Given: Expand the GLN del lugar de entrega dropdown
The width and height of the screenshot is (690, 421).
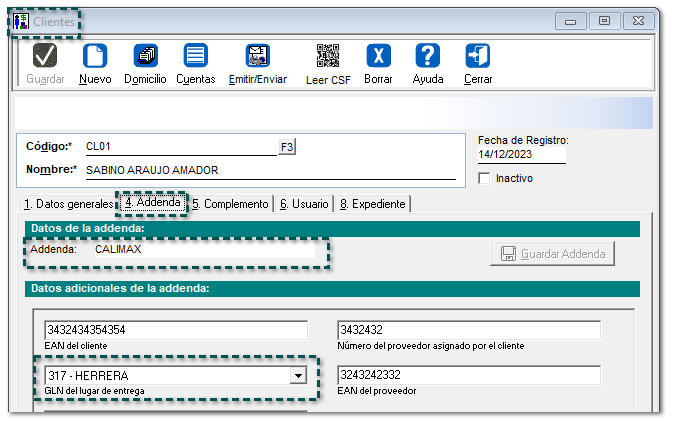Looking at the screenshot, I should coord(296,376).
